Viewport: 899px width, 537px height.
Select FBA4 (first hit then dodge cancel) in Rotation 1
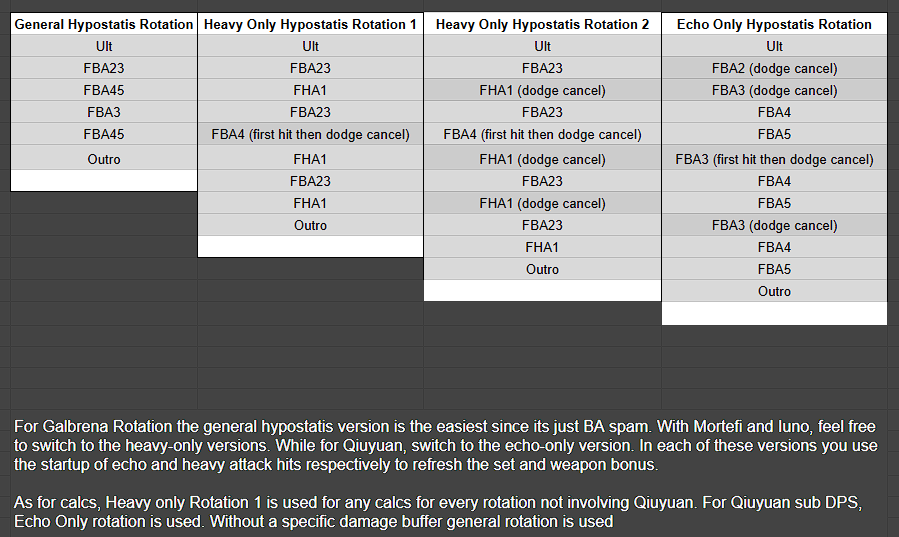point(310,134)
